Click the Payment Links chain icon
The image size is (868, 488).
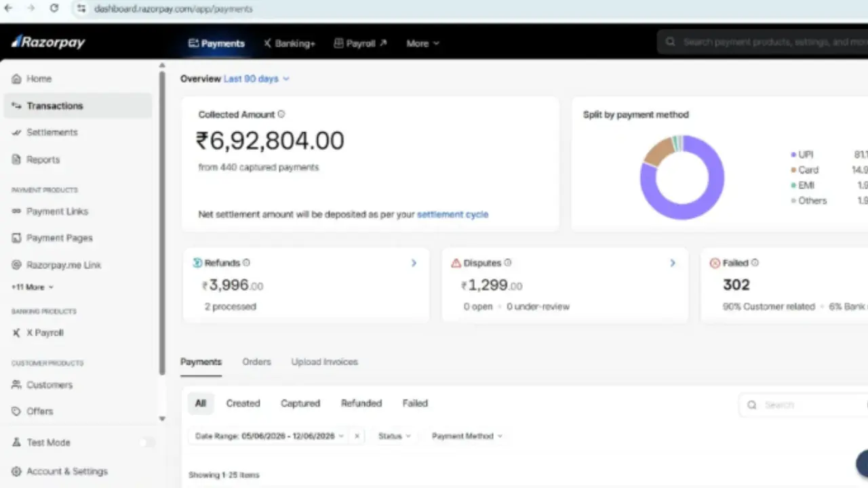(16, 211)
